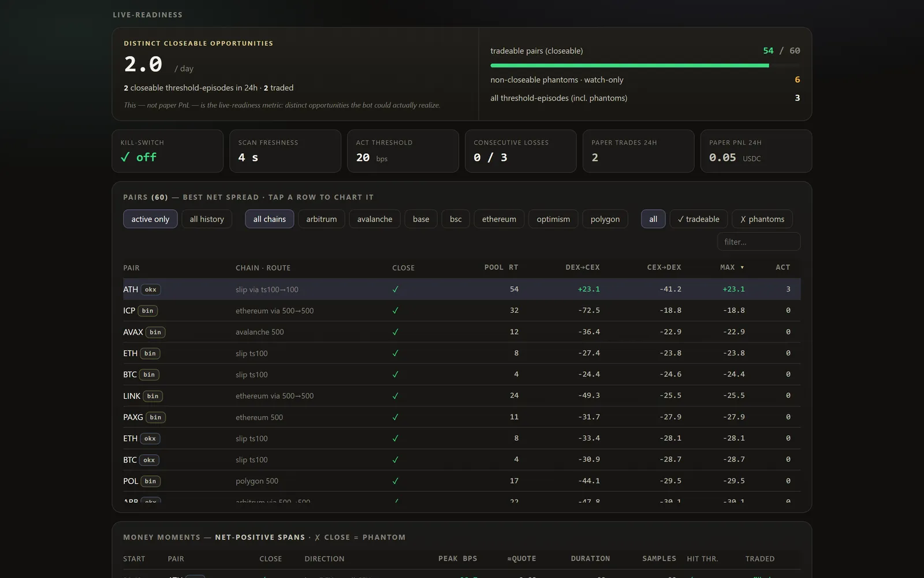
Task: Click the Consecutive Losses card
Action: pyautogui.click(x=521, y=151)
